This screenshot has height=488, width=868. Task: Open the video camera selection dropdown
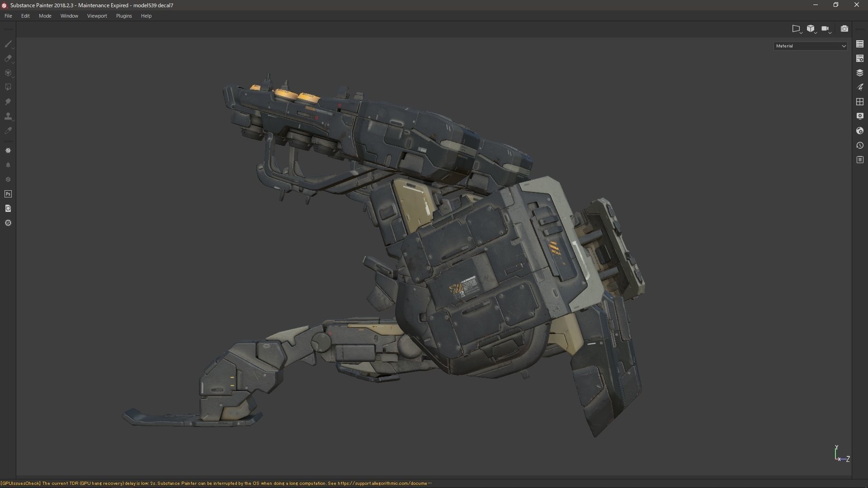pos(826,29)
